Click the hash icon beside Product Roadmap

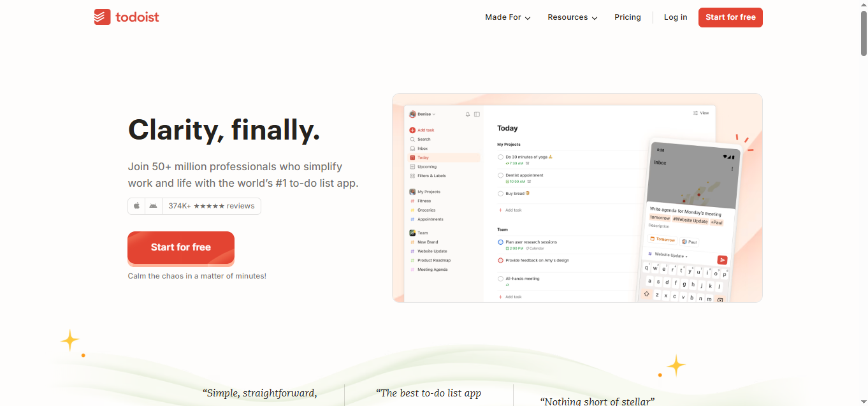tap(412, 260)
